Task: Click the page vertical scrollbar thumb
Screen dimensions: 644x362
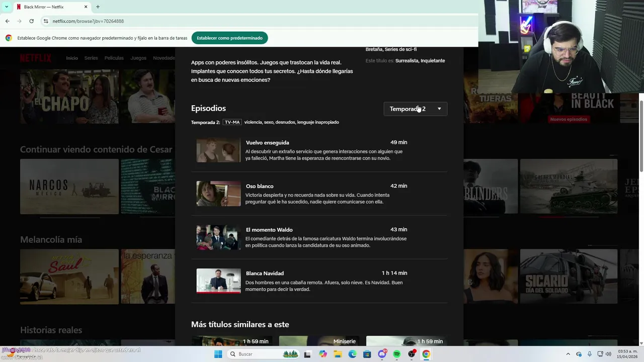Action: [x=641, y=136]
